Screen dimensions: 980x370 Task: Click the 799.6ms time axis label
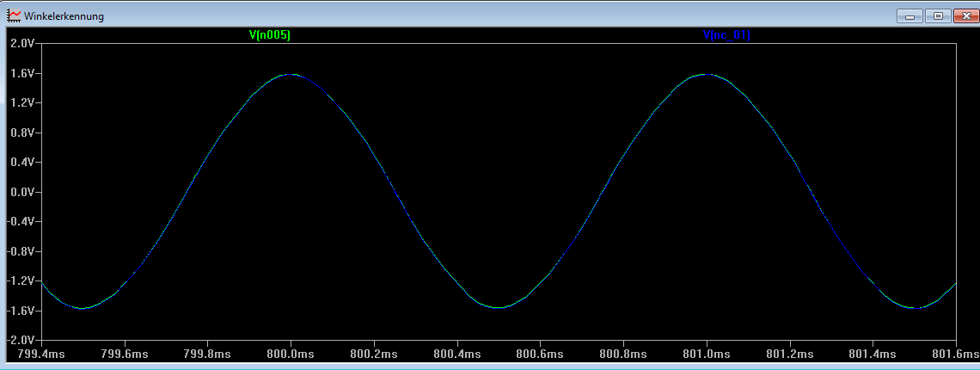pos(125,355)
